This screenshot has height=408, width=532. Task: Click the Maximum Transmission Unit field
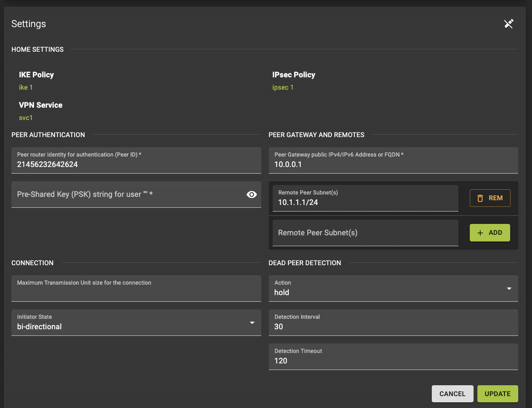(x=136, y=288)
